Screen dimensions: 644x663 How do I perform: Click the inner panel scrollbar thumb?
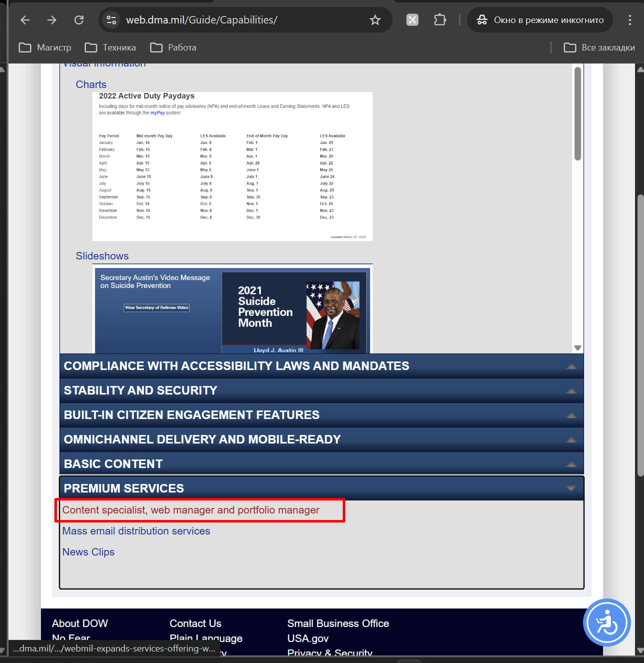[x=578, y=114]
